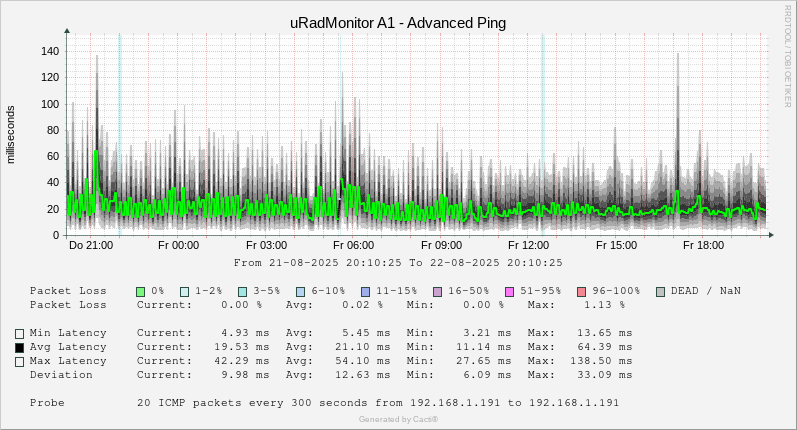Image resolution: width=797 pixels, height=430 pixels.
Task: Click the Min Latency legend box
Action: coord(19,334)
